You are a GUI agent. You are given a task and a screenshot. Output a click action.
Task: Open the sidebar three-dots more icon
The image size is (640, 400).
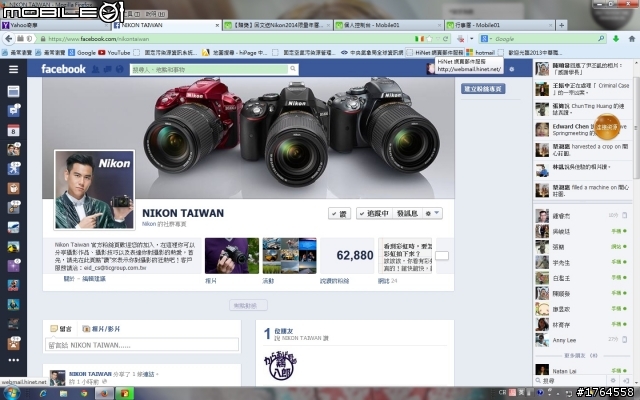coord(13,360)
